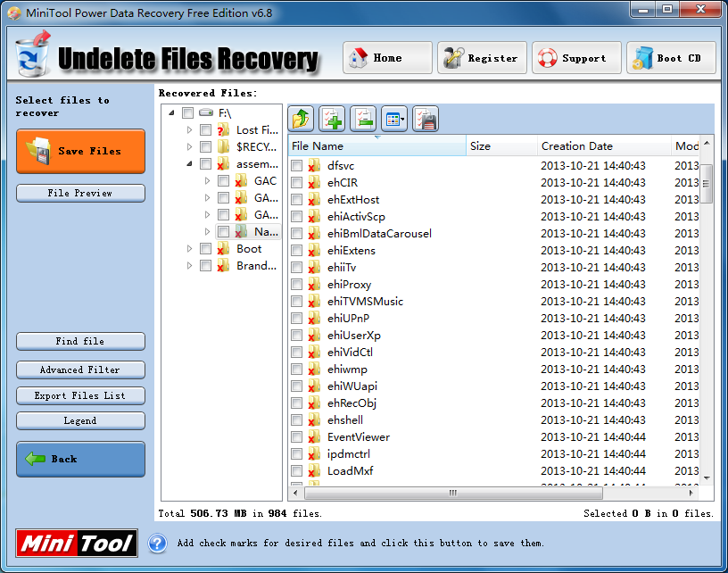This screenshot has width=728, height=573.
Task: Open File Preview
Action: point(81,193)
